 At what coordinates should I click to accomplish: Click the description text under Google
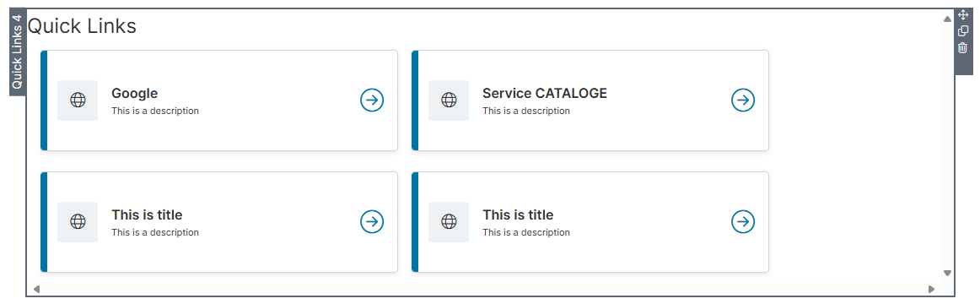tap(155, 111)
